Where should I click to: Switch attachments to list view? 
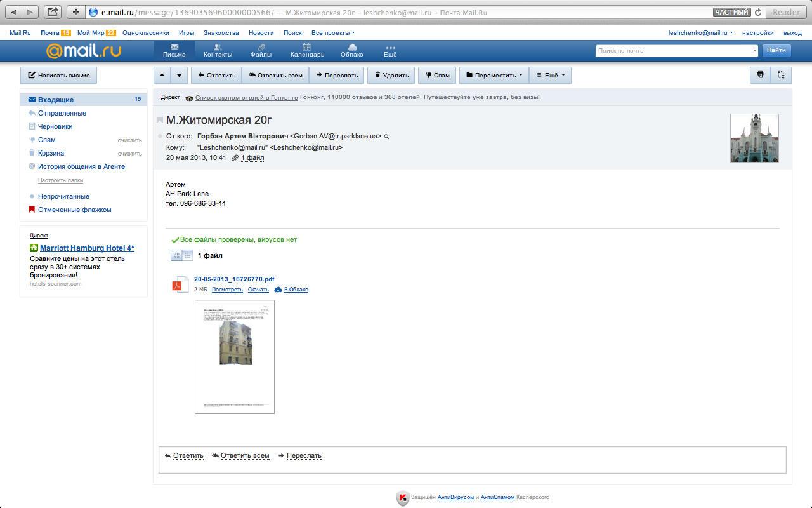tap(188, 255)
